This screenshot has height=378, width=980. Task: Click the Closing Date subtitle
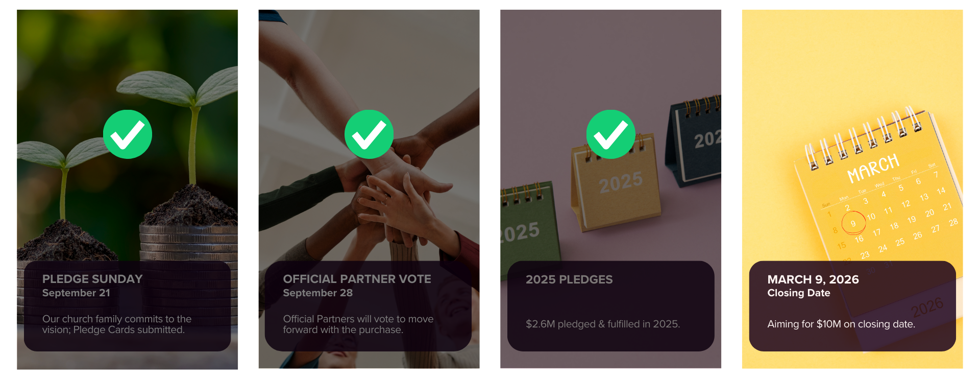coord(798,293)
